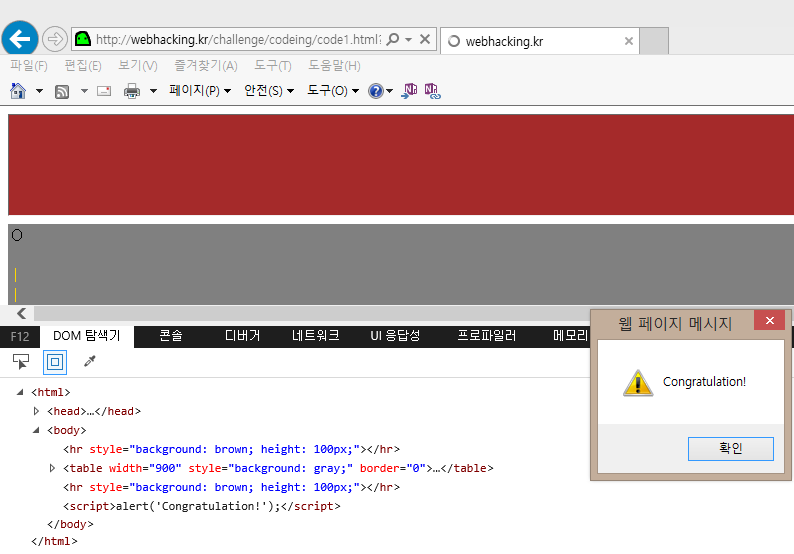The height and width of the screenshot is (554, 794).
Task: Expand the Home button dropdown arrow
Action: coord(39,91)
